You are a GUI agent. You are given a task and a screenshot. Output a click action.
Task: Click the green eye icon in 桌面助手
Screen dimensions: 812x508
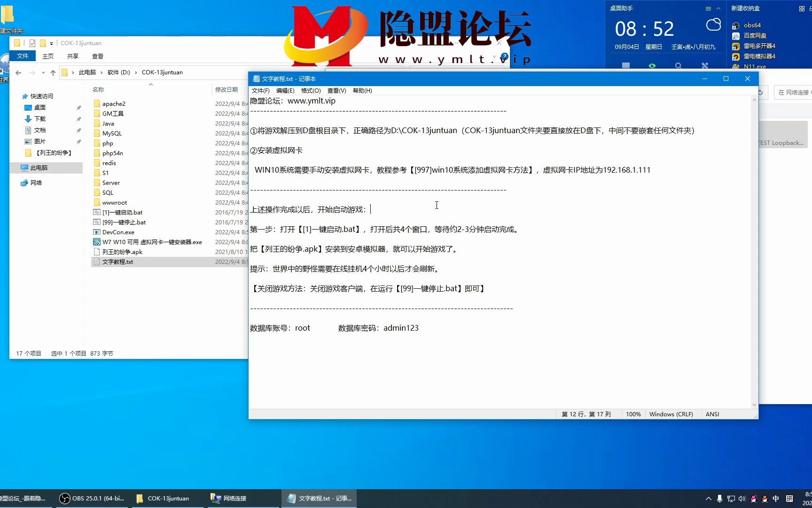click(652, 66)
